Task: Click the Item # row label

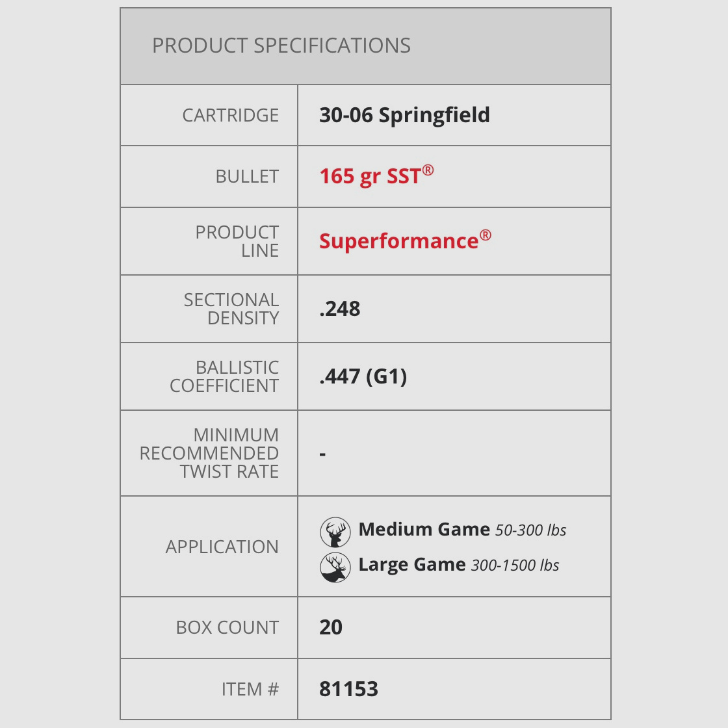Action: (250, 689)
